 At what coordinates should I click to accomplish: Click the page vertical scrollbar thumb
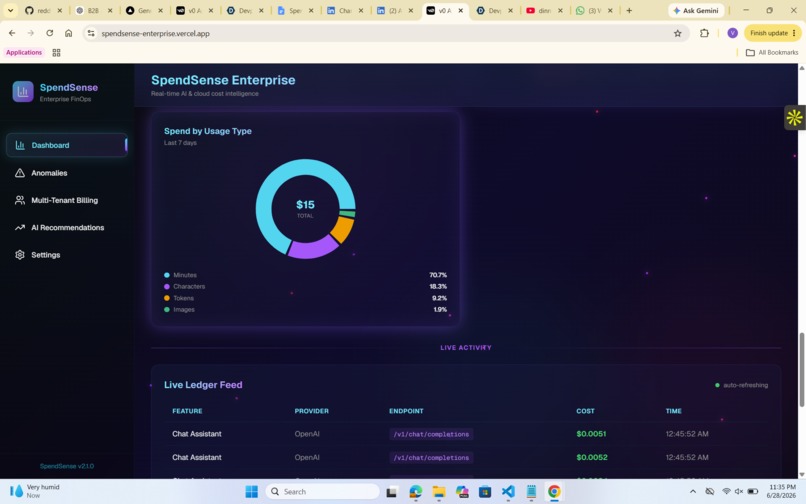(x=801, y=370)
